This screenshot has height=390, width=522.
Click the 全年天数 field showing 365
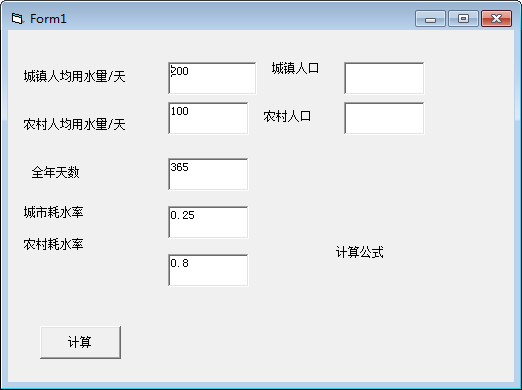click(x=208, y=174)
